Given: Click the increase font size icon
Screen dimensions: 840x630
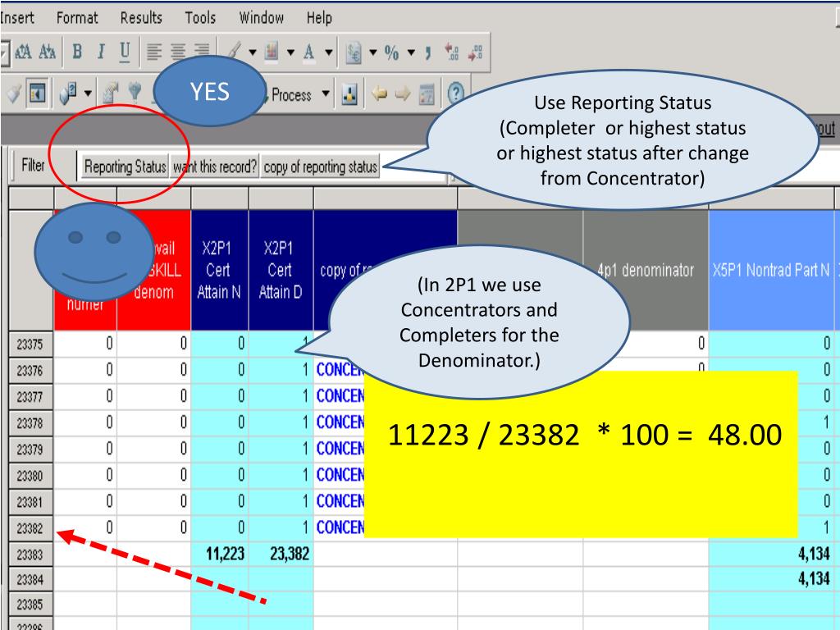Looking at the screenshot, I should click(23, 52).
